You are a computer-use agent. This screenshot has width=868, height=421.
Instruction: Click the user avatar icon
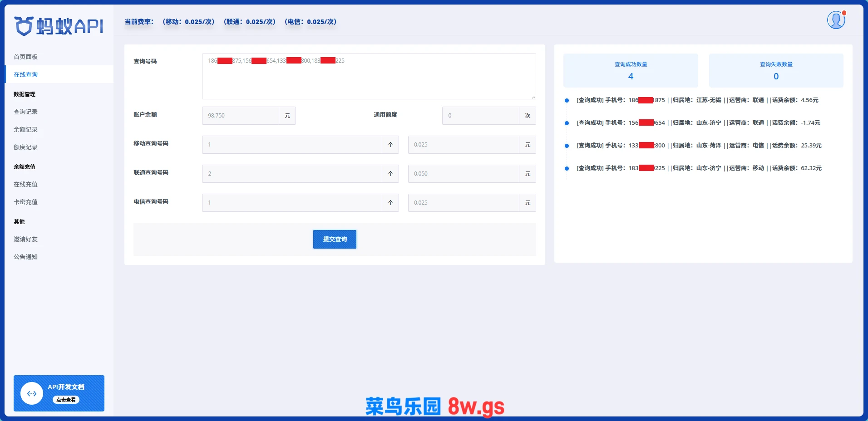[x=835, y=20]
